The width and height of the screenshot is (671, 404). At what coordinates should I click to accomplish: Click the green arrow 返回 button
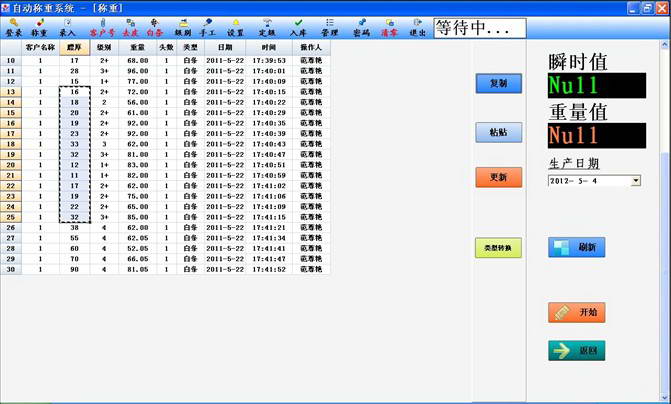(x=576, y=351)
